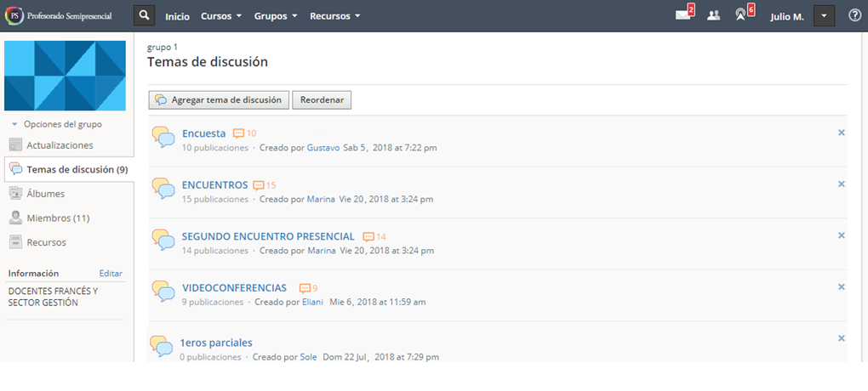This screenshot has width=868, height=391.
Task: Delete the Encuesta topic with X
Action: pyautogui.click(x=841, y=133)
